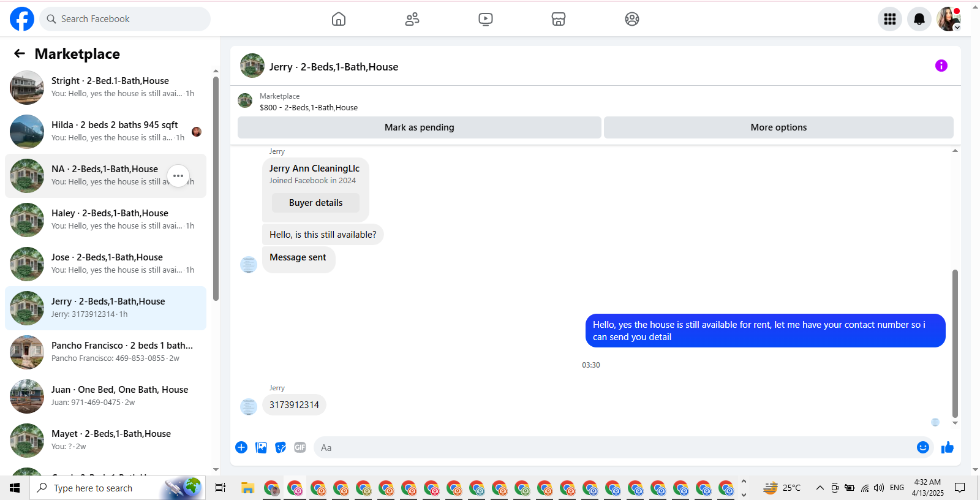980x500 pixels.
Task: Select Jerry 2-Beds,1-Bath,House conversation
Action: (105, 308)
